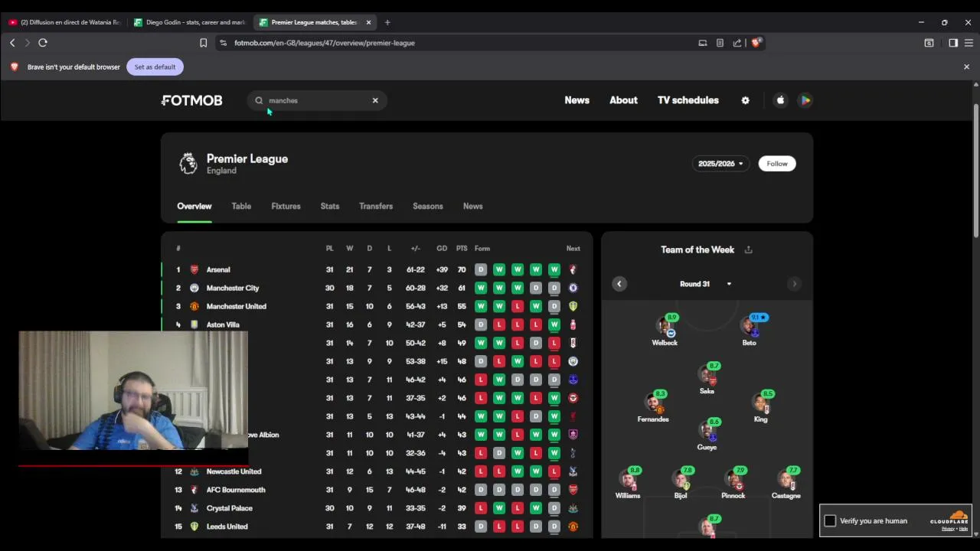The height and width of the screenshot is (551, 980).
Task: Click the address bar URL
Action: tap(325, 43)
